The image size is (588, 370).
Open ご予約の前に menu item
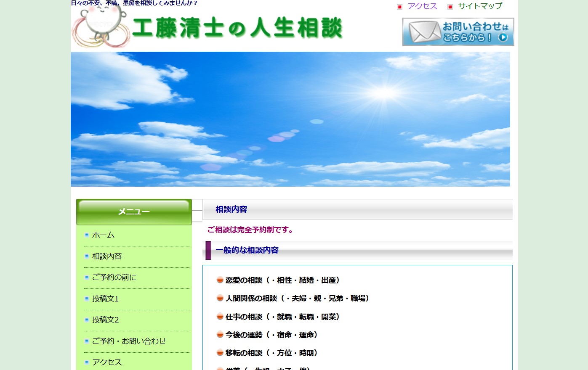(x=114, y=277)
